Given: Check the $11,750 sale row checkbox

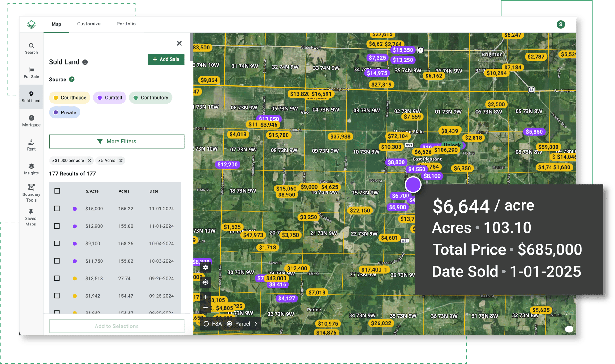Looking at the screenshot, I should tap(57, 261).
